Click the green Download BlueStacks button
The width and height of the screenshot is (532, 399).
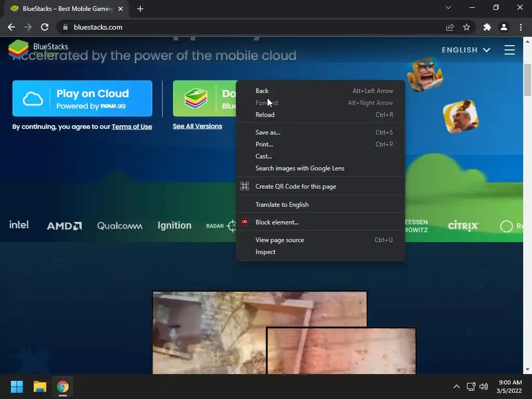tap(205, 98)
